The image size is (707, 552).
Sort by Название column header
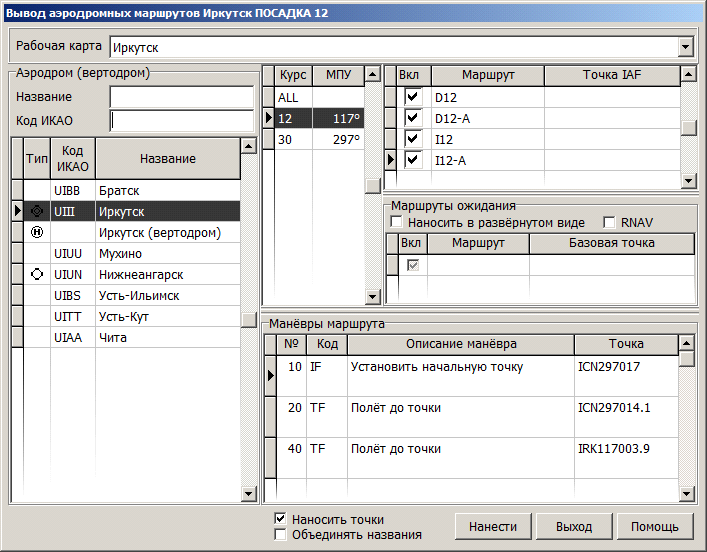coord(167,159)
